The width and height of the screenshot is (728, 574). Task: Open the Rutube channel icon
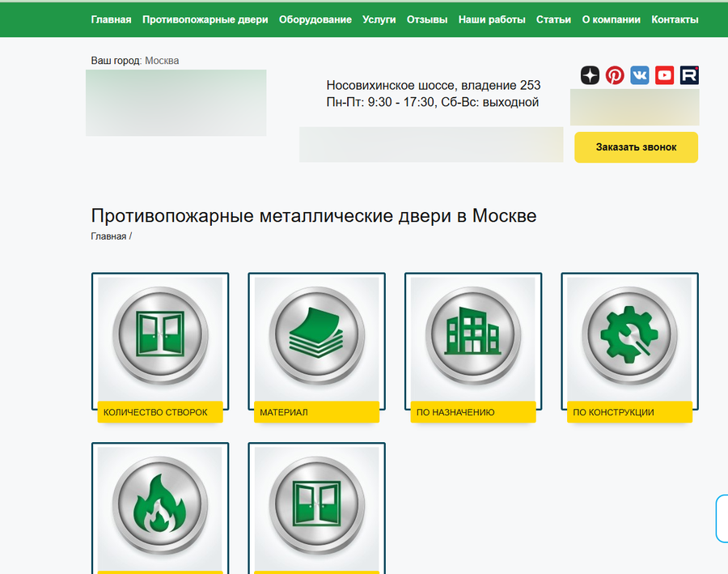[x=689, y=75]
